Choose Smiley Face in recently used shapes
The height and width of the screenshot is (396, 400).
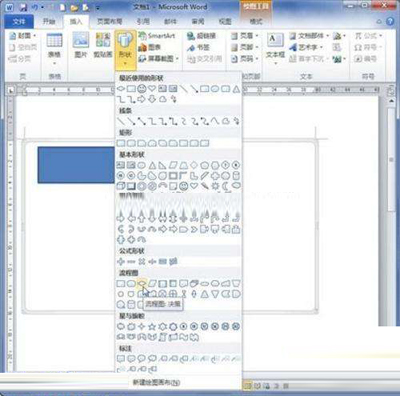(142, 89)
